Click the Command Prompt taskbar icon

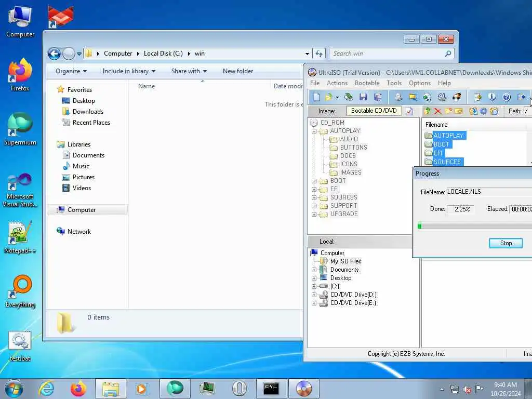tap(271, 389)
